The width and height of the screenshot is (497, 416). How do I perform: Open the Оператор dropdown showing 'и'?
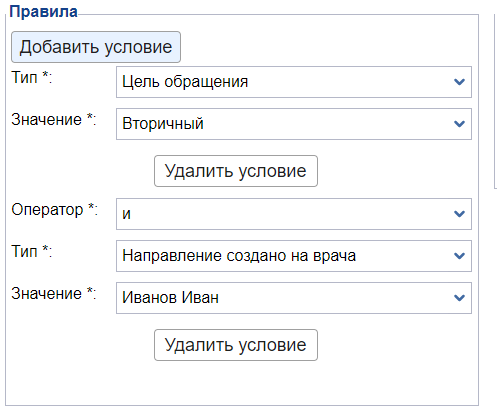294,214
